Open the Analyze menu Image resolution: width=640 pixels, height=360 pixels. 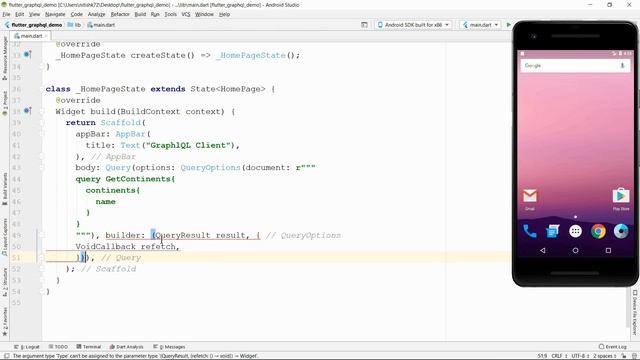coord(96,14)
